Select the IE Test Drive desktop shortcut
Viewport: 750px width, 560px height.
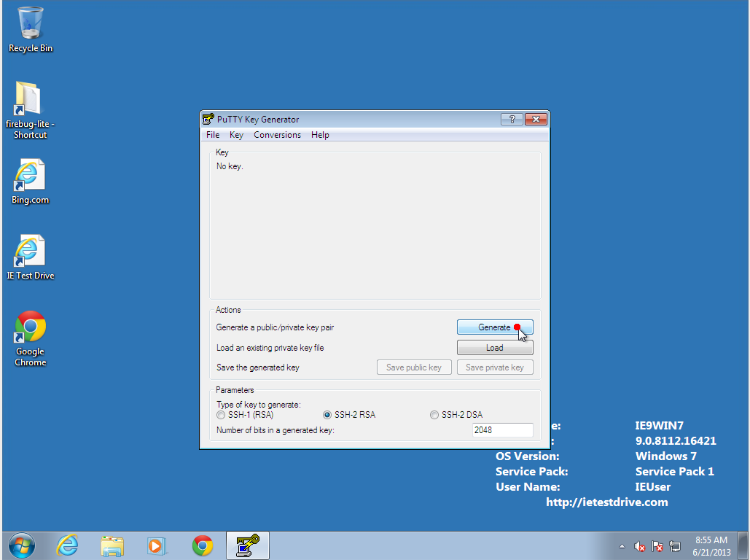tap(30, 257)
